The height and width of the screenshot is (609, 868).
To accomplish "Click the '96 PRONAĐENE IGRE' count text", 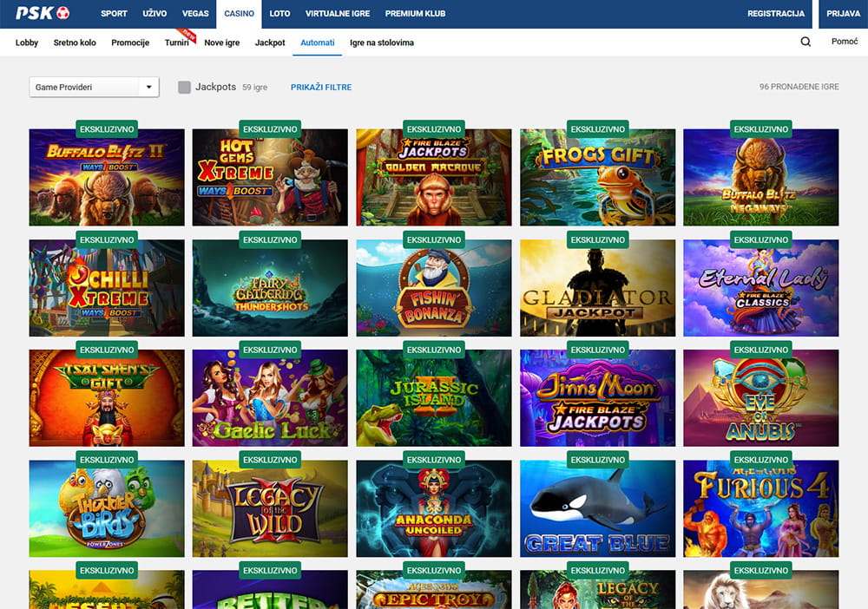I will coord(799,87).
